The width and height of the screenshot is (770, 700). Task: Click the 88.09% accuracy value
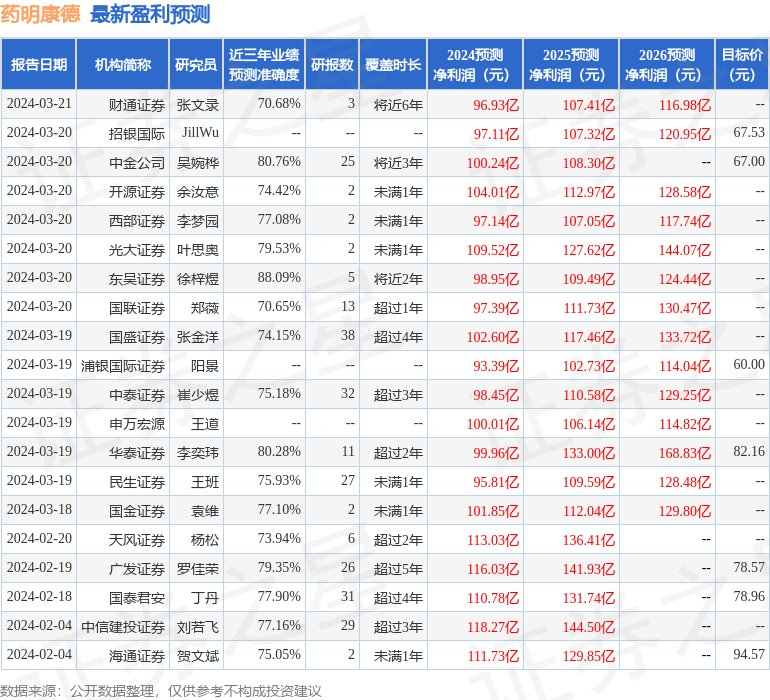tap(279, 278)
